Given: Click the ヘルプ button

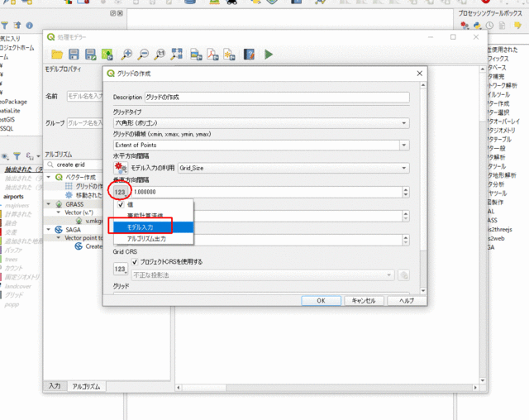Looking at the screenshot, I should (x=407, y=300).
